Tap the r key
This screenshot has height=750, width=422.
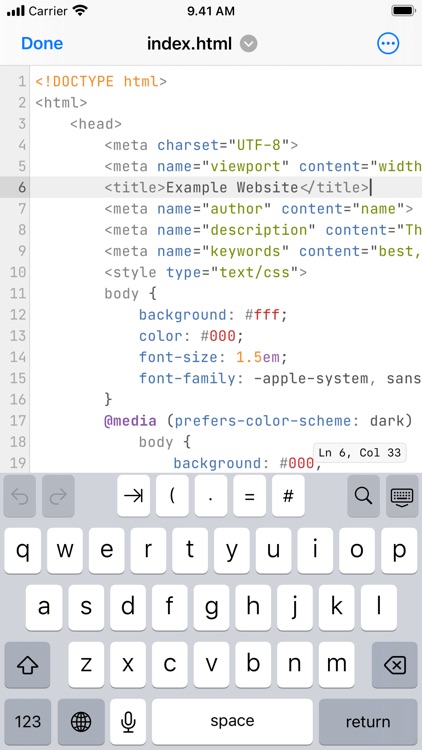pyautogui.click(x=148, y=551)
